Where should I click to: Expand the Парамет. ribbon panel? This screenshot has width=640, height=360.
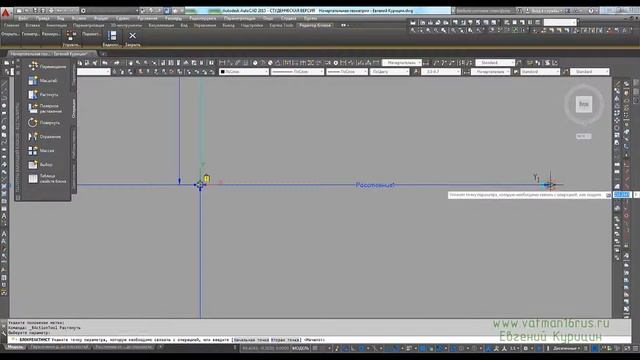coord(91,34)
